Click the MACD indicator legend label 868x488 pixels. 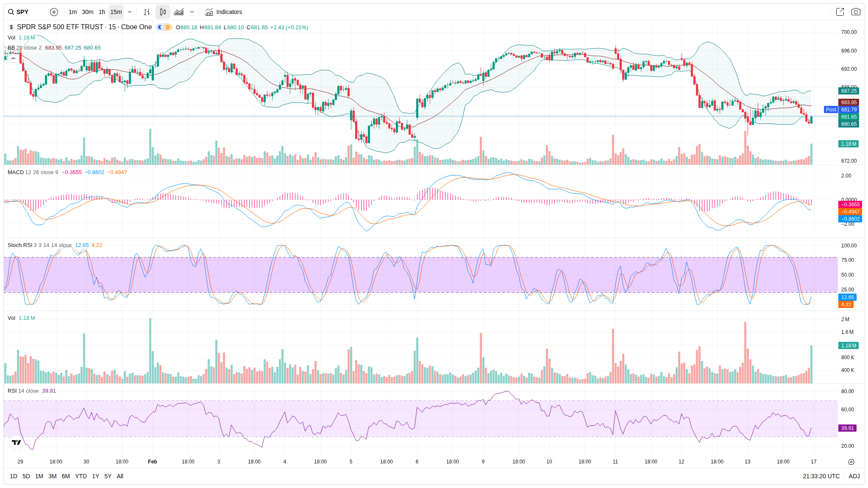coord(16,172)
